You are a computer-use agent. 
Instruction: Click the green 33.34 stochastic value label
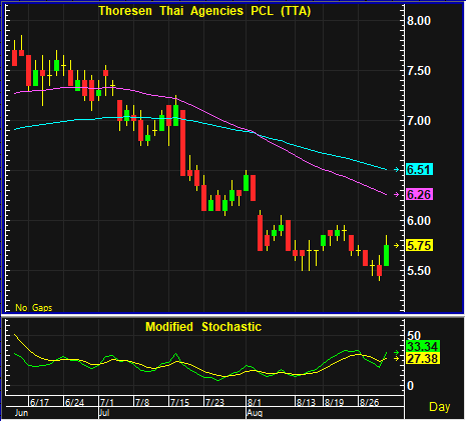pyautogui.click(x=423, y=347)
